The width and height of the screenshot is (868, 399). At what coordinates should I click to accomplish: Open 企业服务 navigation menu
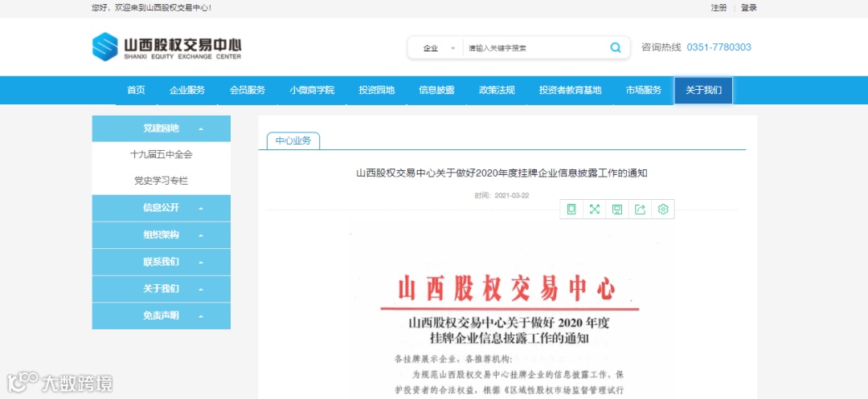coord(187,90)
